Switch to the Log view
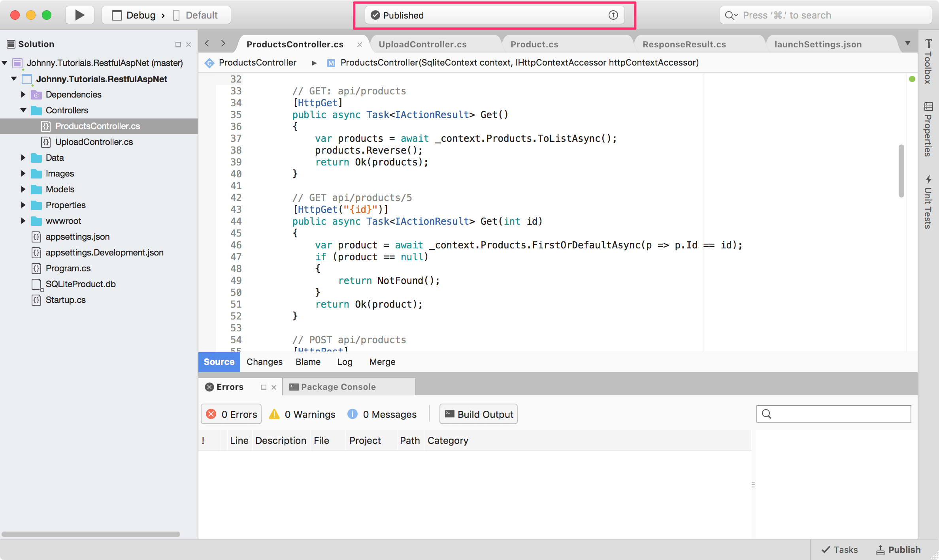Screen dimensions: 939x560 click(345, 362)
